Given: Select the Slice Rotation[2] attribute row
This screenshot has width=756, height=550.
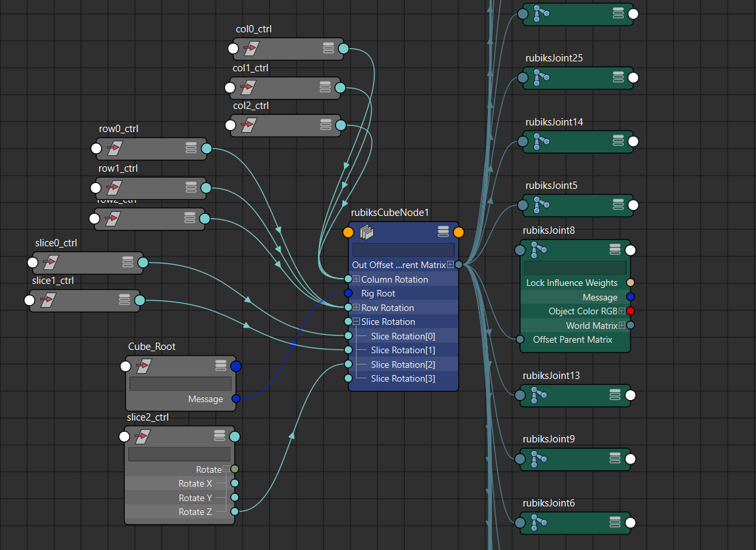Looking at the screenshot, I should point(403,364).
